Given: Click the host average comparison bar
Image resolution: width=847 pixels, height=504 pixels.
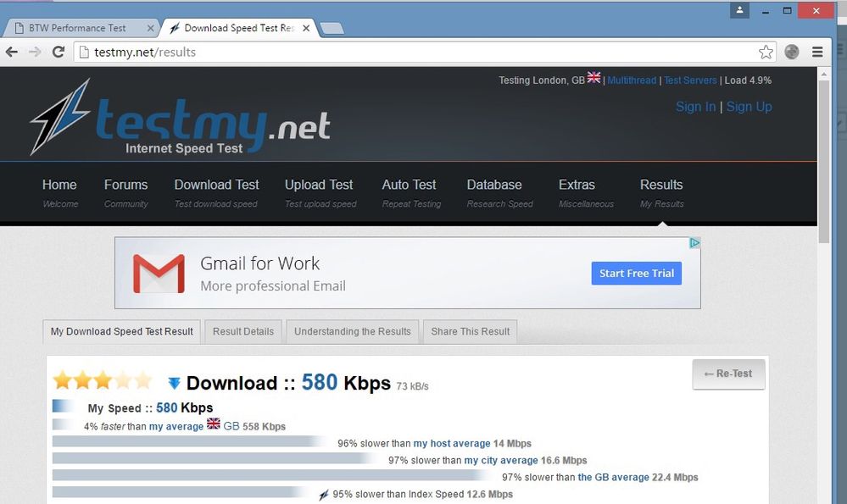Looking at the screenshot, I should pos(190,441).
